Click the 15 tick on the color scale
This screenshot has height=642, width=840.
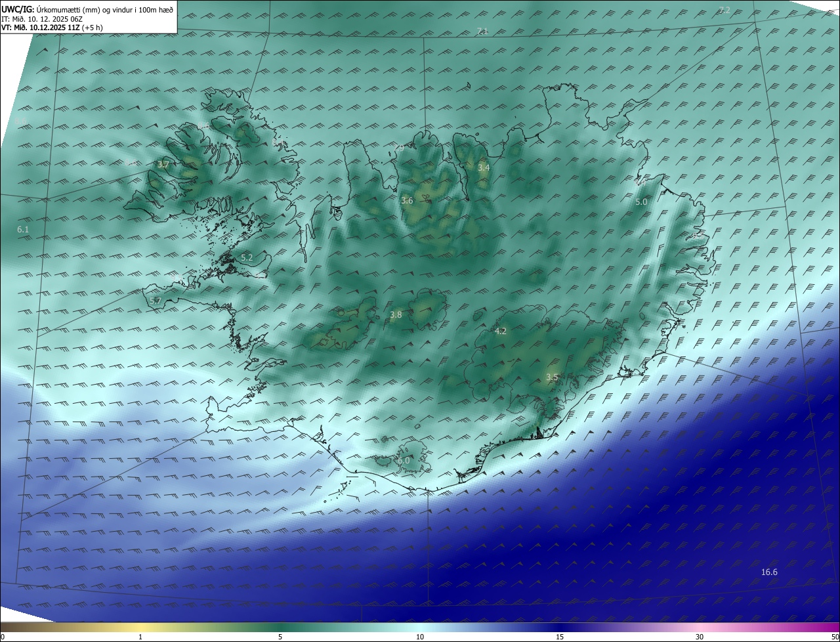(560, 637)
